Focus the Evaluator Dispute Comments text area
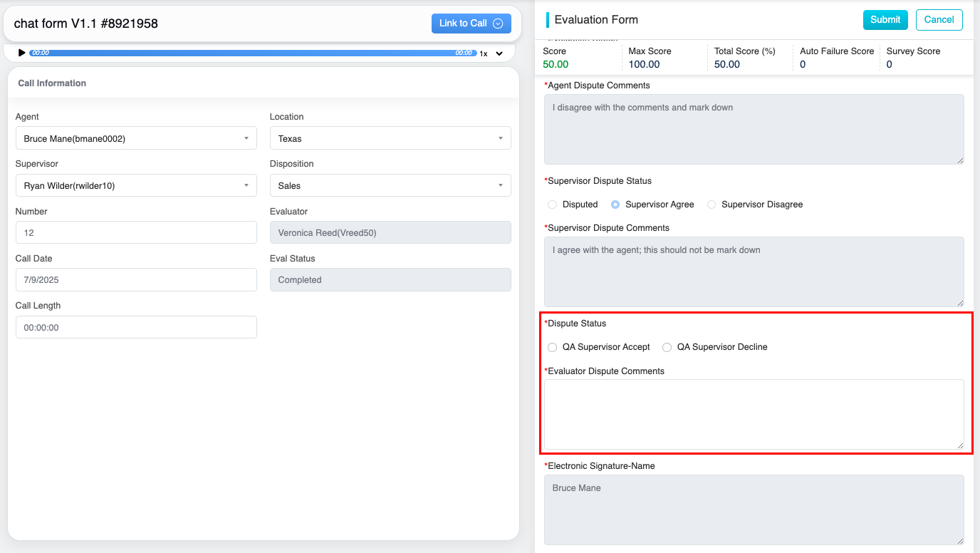The image size is (980, 553). click(x=754, y=414)
